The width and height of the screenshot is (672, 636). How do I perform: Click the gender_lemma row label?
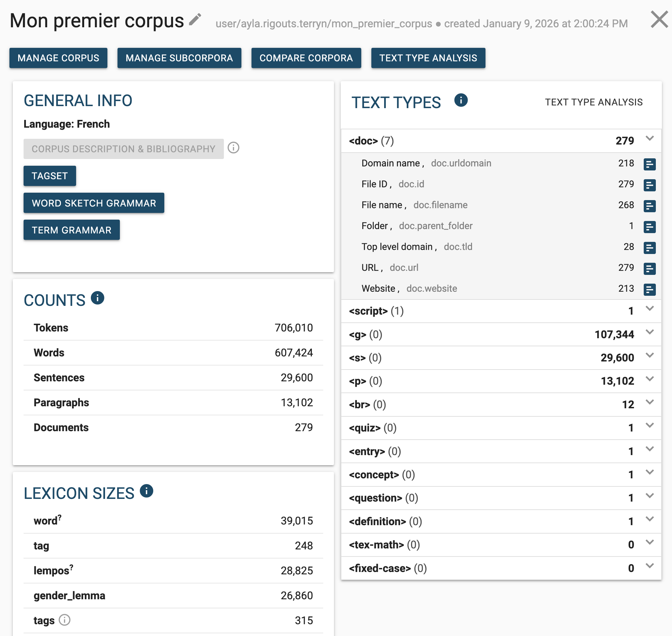(69, 596)
